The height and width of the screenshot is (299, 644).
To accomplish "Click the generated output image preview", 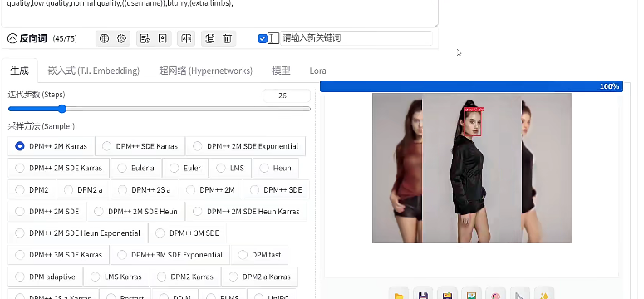I will coord(471,168).
